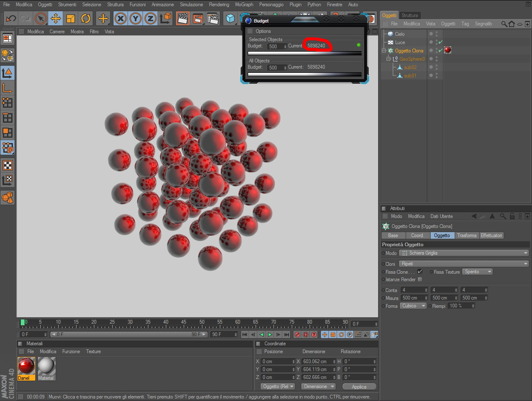Open the Forma dropdown set to Cubico
Screen dimensions: 532x401
(x=414, y=306)
